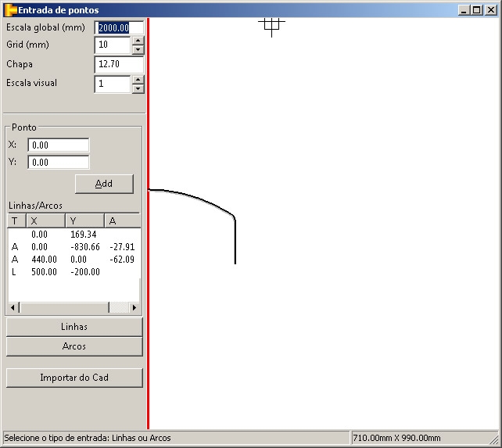Focus the Ponto X coordinate field
Viewport: 502px width, 448px height.
tap(59, 145)
